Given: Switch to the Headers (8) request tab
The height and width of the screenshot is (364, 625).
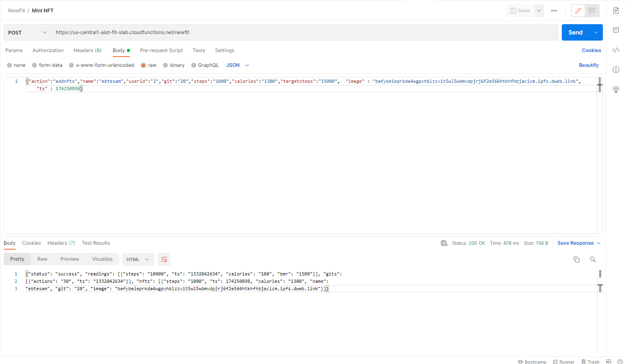Looking at the screenshot, I should 87,50.
